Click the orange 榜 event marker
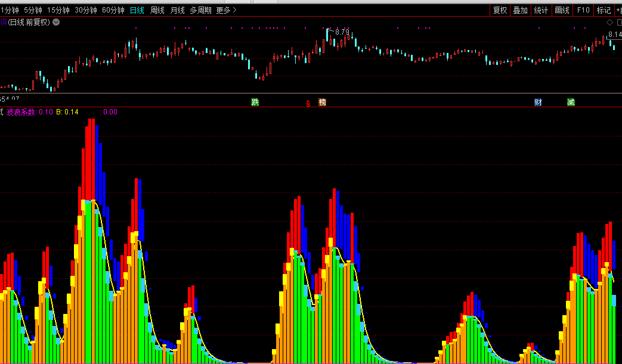This screenshot has height=364, width=622. coord(323,102)
